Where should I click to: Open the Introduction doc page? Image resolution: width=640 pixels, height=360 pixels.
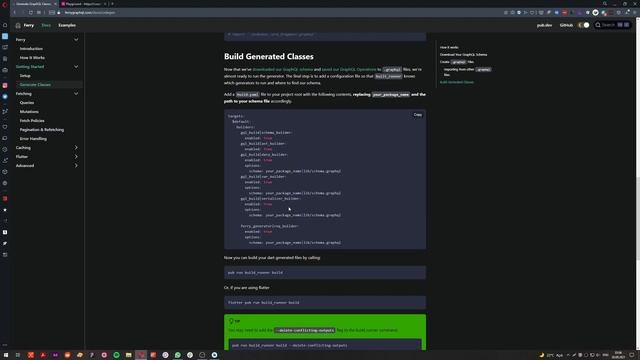pyautogui.click(x=31, y=49)
